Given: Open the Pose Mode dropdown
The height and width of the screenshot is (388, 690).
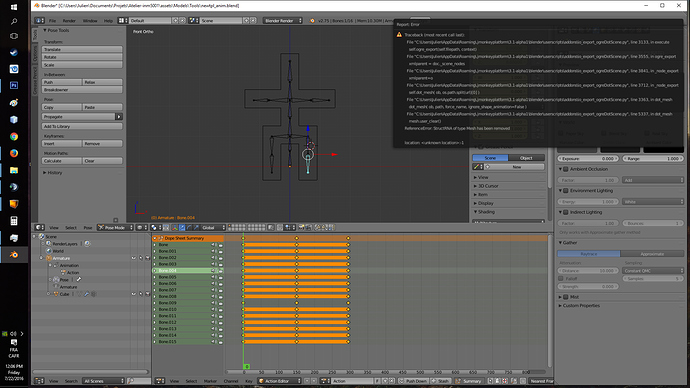Looking at the screenshot, I should [115, 227].
